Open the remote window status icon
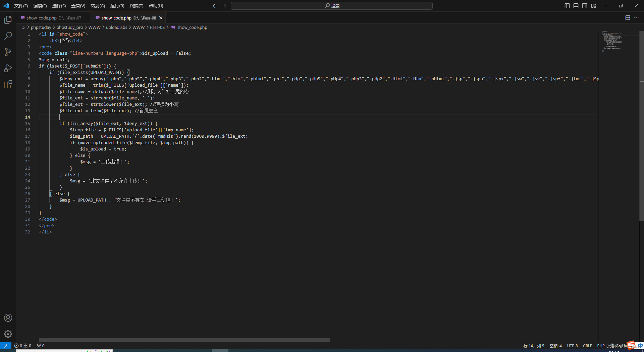 tap(6, 346)
